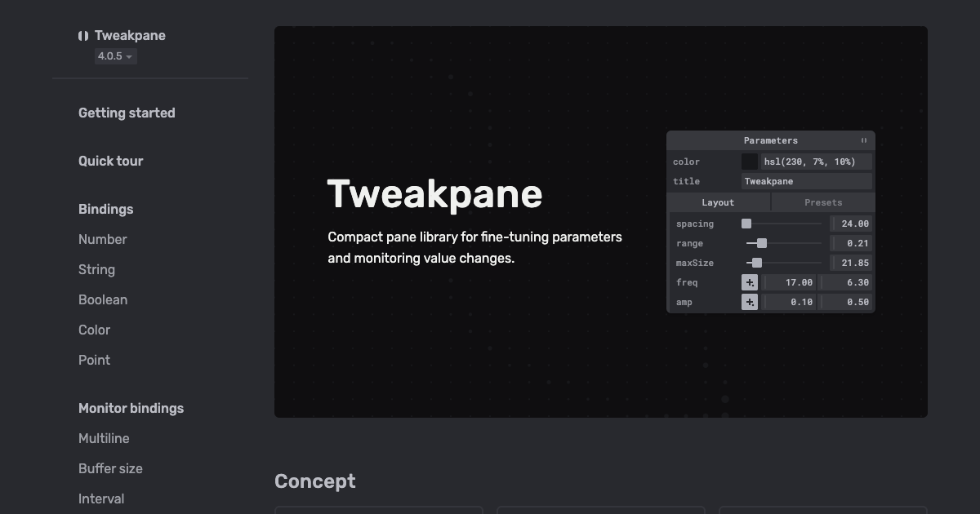Click the Tweakpane hero heading

click(x=434, y=195)
